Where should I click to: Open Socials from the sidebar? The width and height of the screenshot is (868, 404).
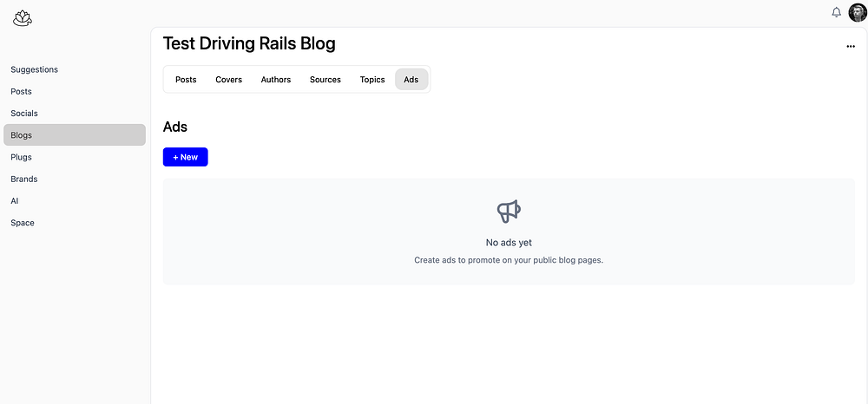point(24,114)
